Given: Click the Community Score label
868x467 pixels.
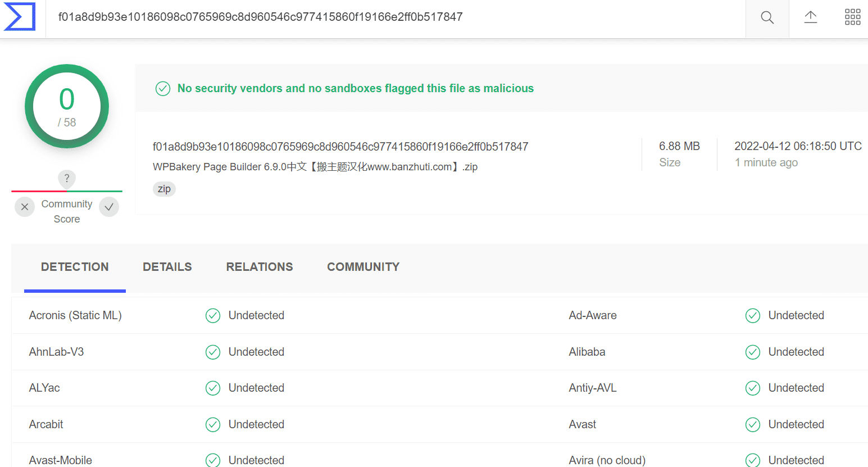Looking at the screenshot, I should [x=67, y=211].
